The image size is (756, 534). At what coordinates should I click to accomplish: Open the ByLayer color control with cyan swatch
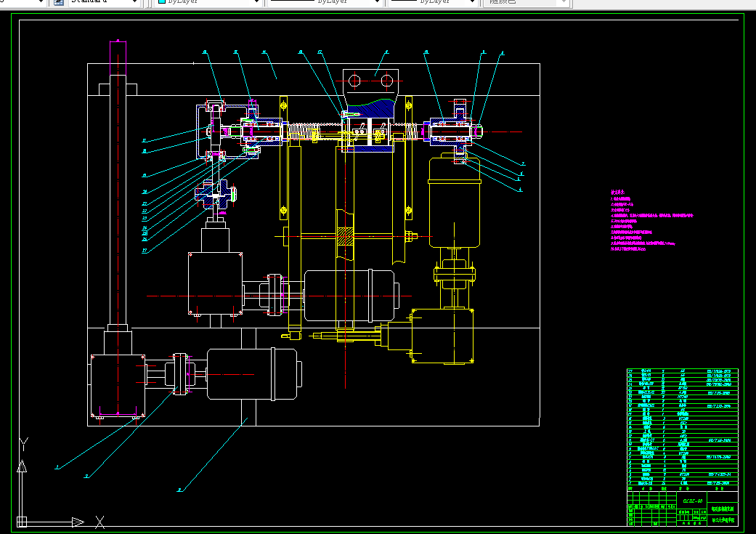(208, 2)
